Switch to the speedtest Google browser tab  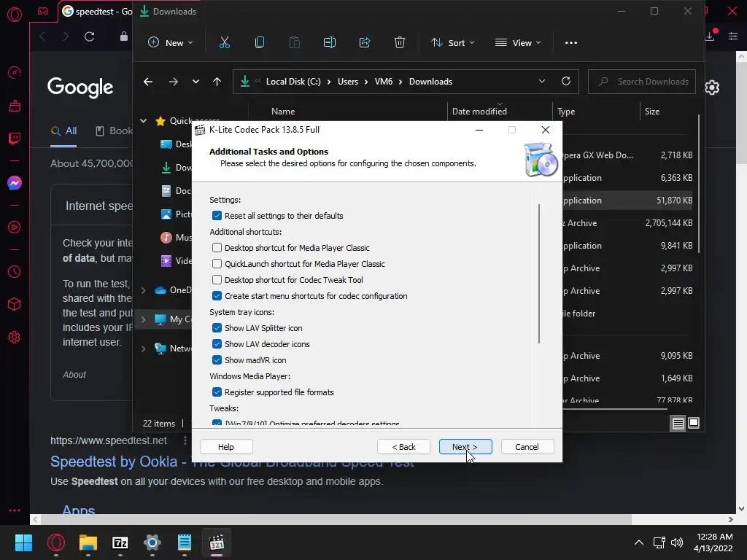(x=98, y=12)
